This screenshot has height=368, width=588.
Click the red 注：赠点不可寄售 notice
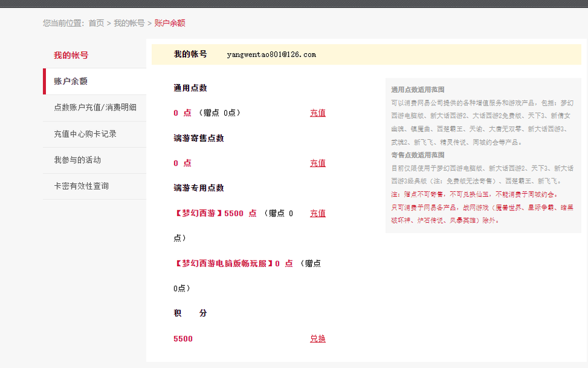coord(475,194)
